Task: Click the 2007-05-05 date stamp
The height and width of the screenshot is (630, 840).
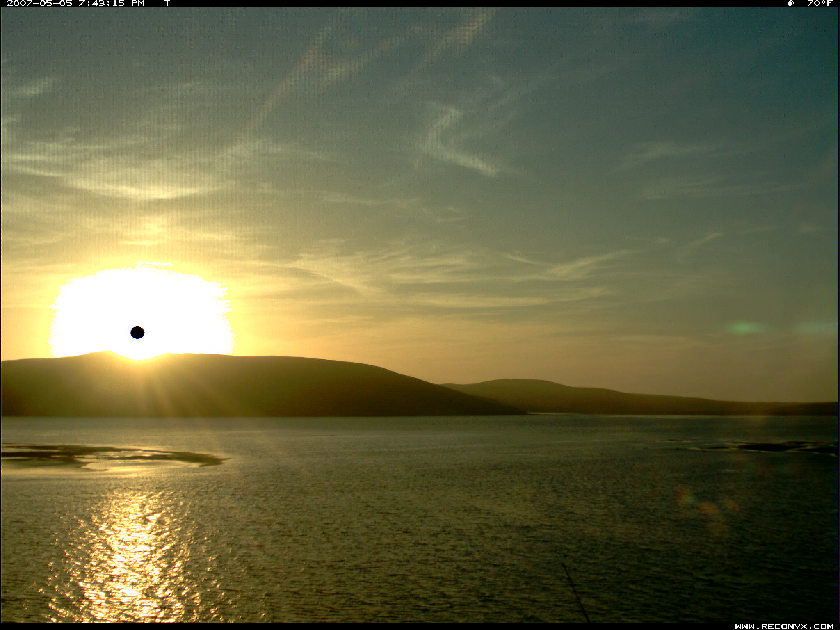Action: point(39,3)
